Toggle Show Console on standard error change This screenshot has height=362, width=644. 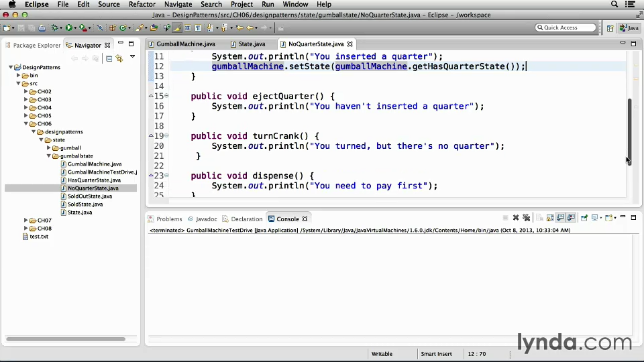[571, 217]
